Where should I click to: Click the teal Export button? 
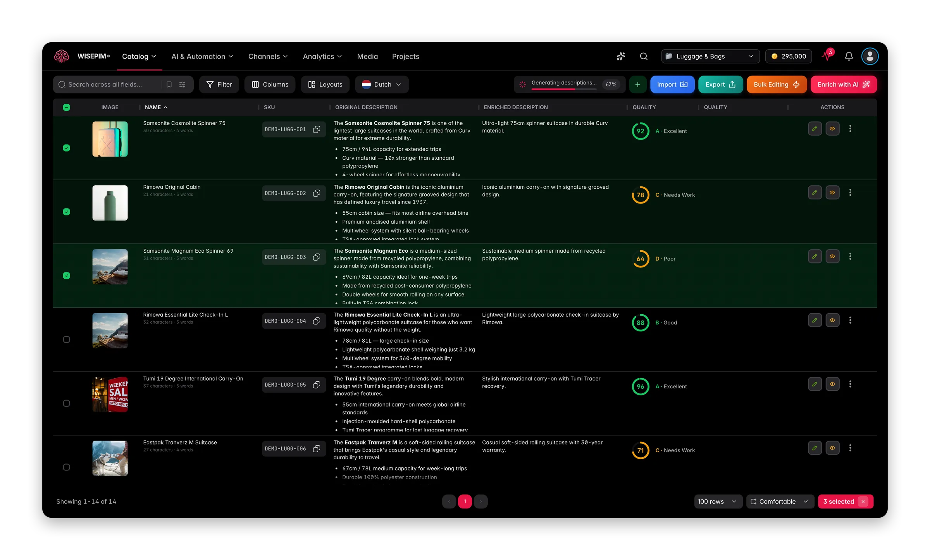pyautogui.click(x=720, y=84)
